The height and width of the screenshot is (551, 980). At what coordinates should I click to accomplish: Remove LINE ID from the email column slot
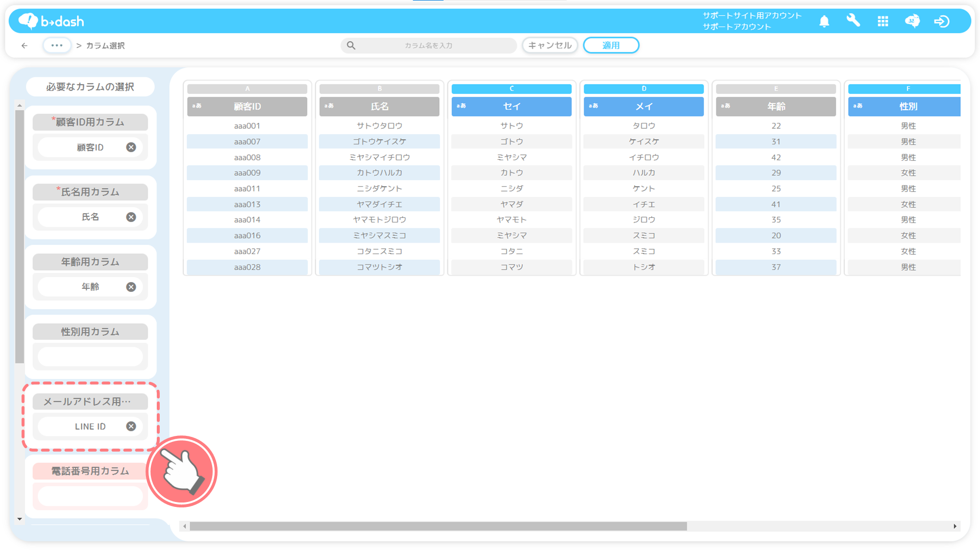click(131, 427)
